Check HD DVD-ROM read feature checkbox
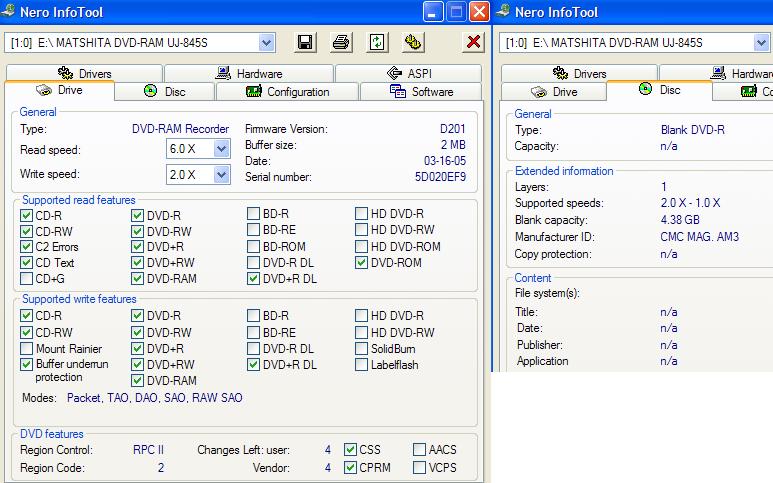 tap(361, 246)
